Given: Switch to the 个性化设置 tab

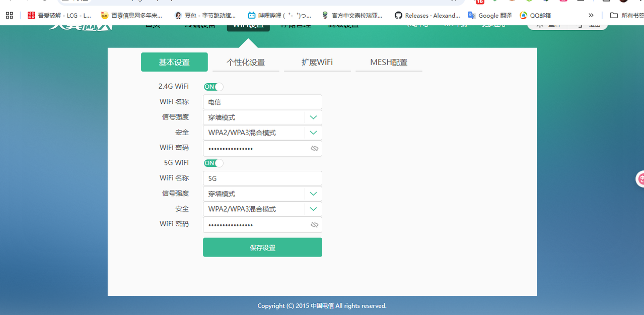Looking at the screenshot, I should (246, 62).
